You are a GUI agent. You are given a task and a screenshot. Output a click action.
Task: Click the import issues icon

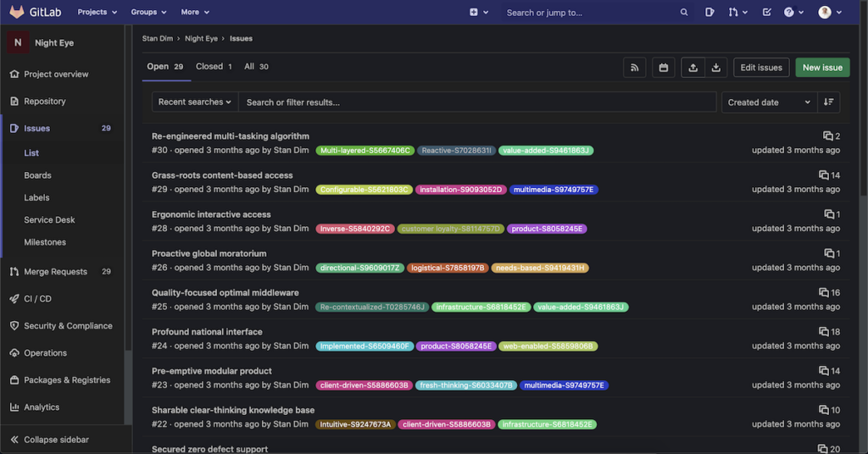693,68
